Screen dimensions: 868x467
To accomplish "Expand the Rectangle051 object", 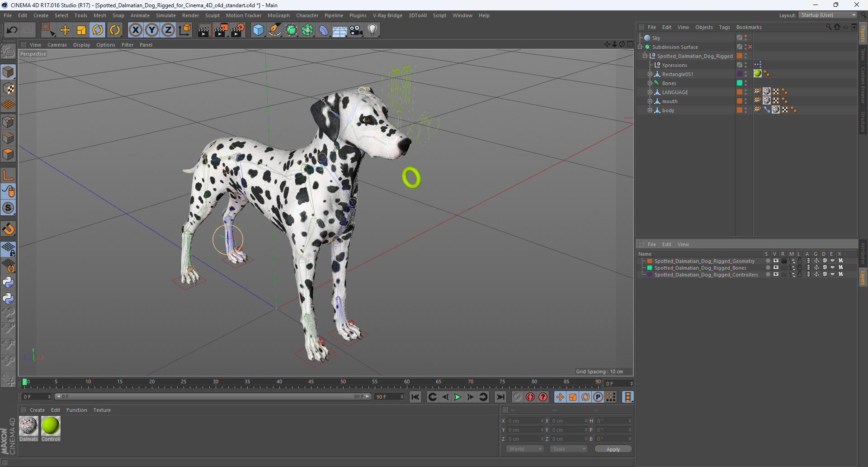I will point(650,74).
